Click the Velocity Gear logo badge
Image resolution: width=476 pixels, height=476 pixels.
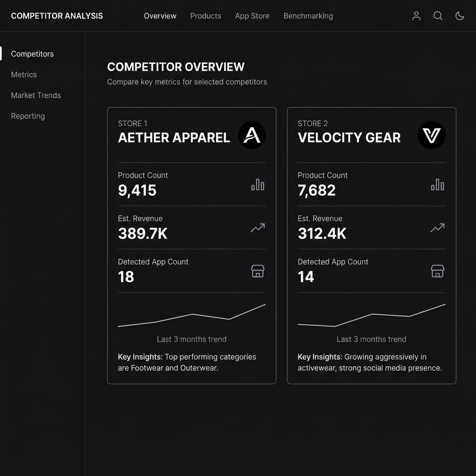(x=431, y=135)
